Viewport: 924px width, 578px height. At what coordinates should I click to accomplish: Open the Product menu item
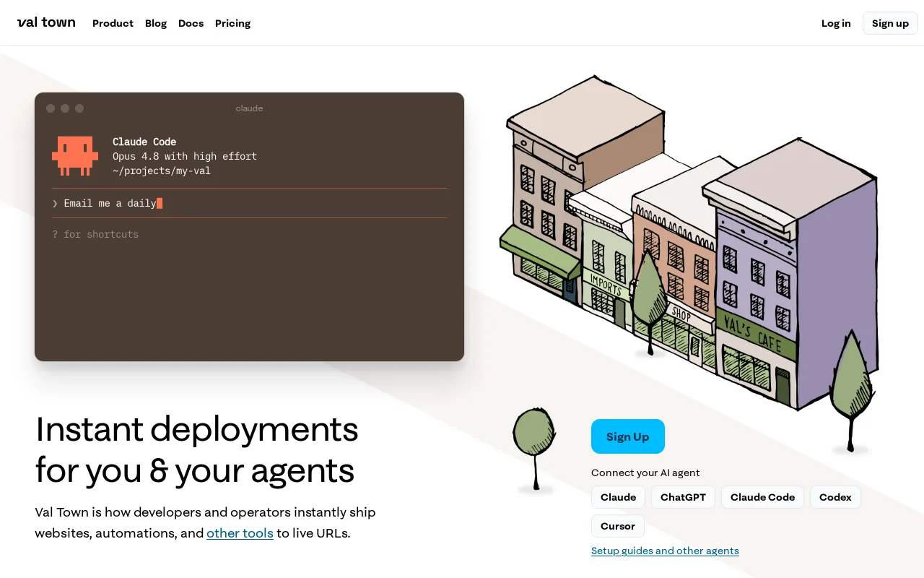coord(113,23)
